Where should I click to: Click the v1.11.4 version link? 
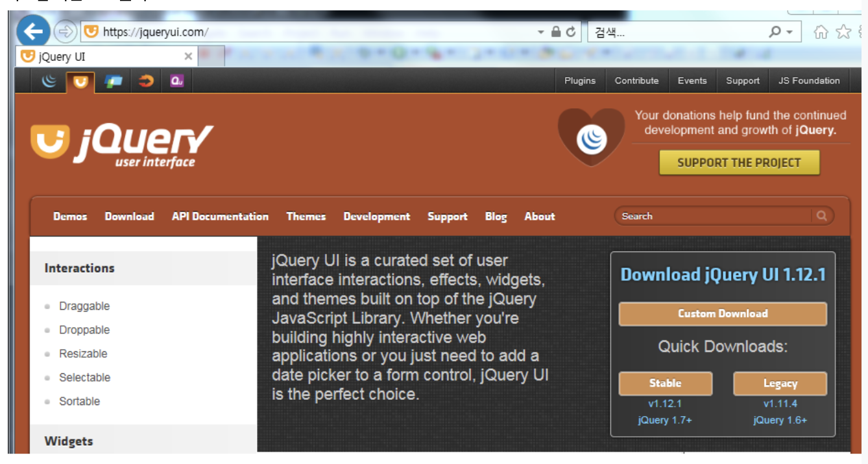click(x=780, y=404)
